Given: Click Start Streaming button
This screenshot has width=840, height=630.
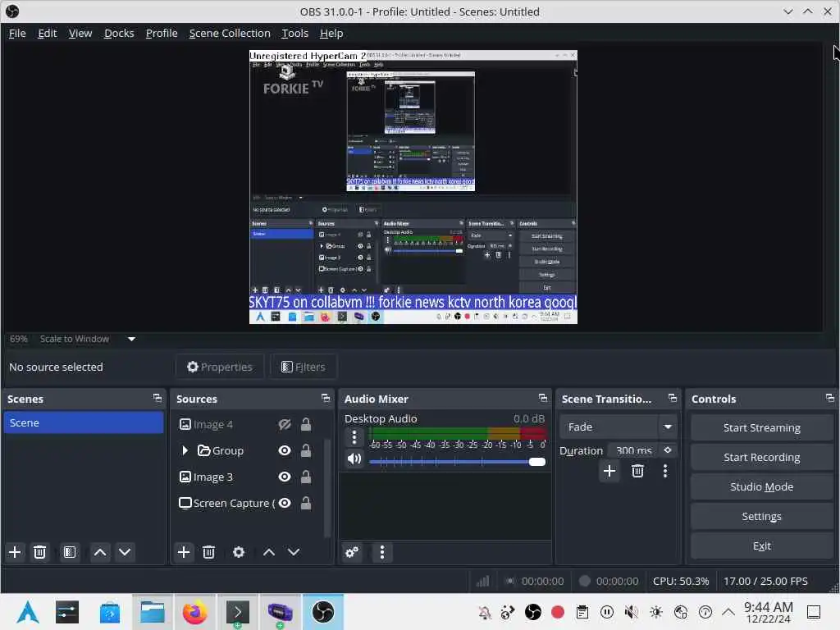Looking at the screenshot, I should 762,427.
